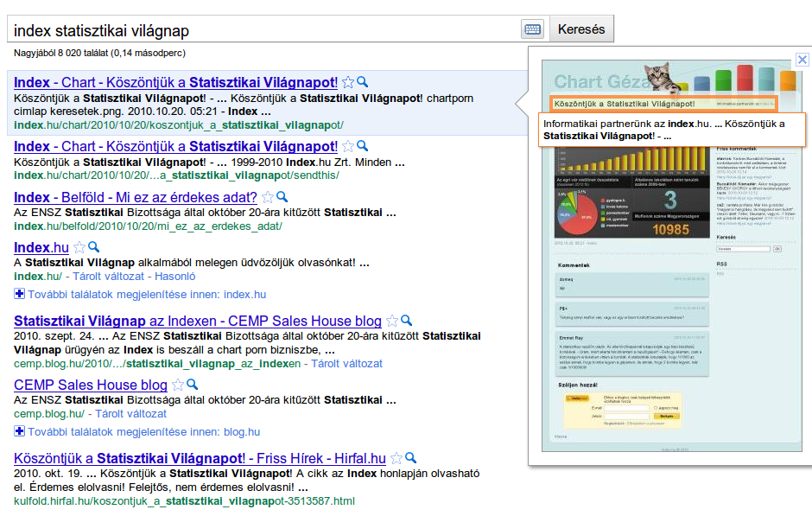
Task: Open the 'Index.hu' result title
Action: point(41,248)
